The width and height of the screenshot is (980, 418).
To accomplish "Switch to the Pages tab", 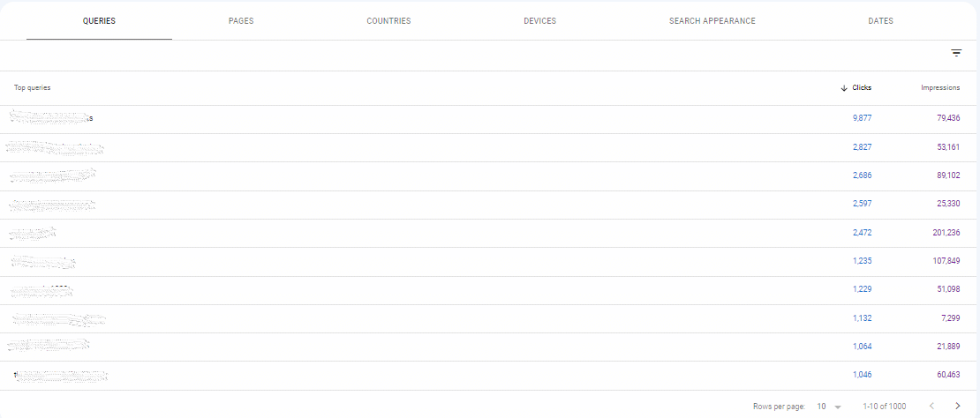I will pyautogui.click(x=240, y=21).
